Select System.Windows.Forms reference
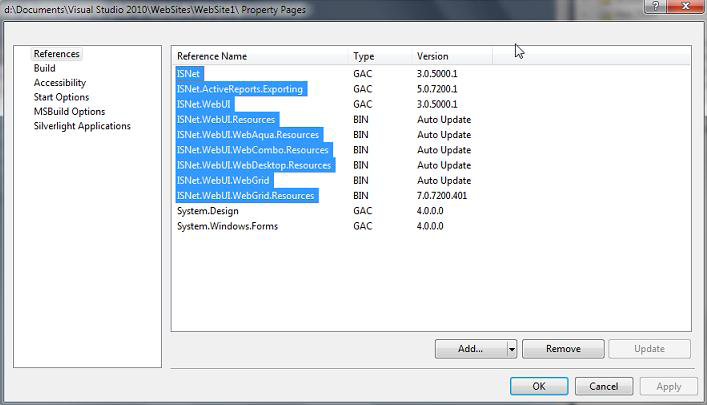The image size is (707, 405). (x=227, y=226)
